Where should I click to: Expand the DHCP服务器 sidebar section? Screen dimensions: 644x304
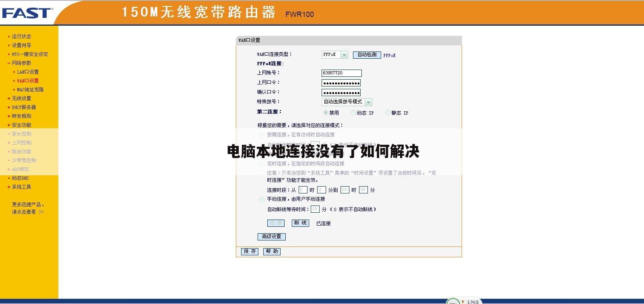pyautogui.click(x=24, y=107)
